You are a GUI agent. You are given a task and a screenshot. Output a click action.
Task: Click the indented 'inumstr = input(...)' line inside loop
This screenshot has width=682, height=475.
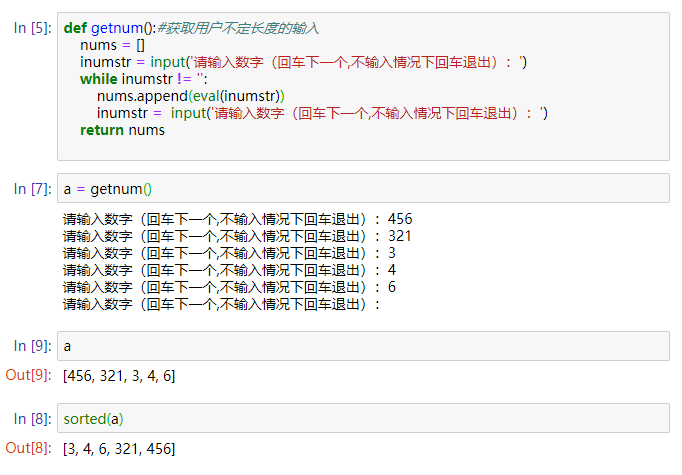(322, 113)
